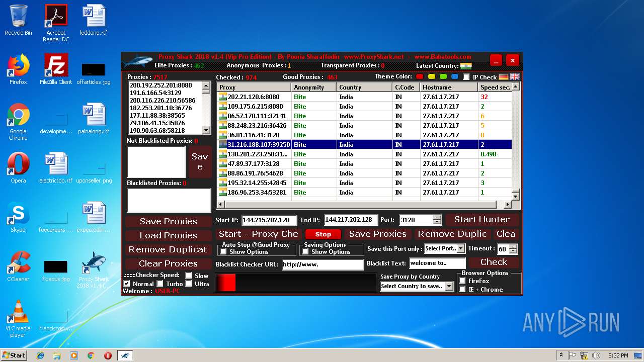Open Google Chrome desktop shortcut

[x=18, y=122]
